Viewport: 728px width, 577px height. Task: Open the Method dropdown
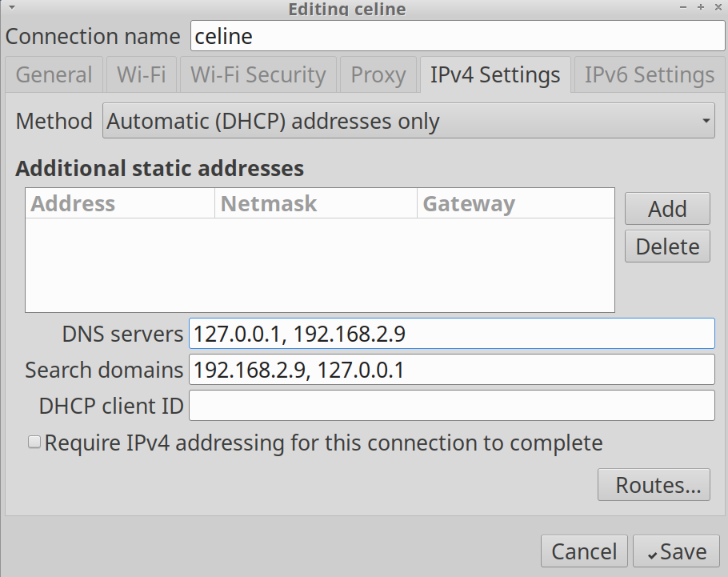[x=408, y=122]
